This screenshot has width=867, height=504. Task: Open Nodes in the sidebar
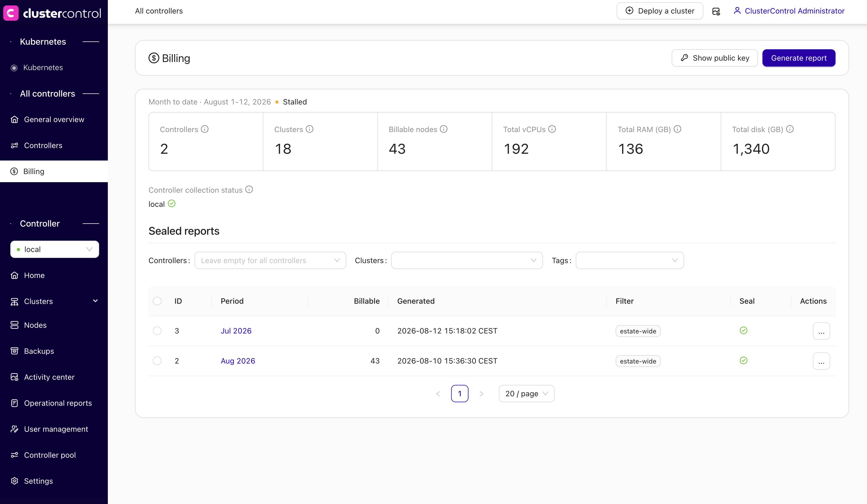54,325
